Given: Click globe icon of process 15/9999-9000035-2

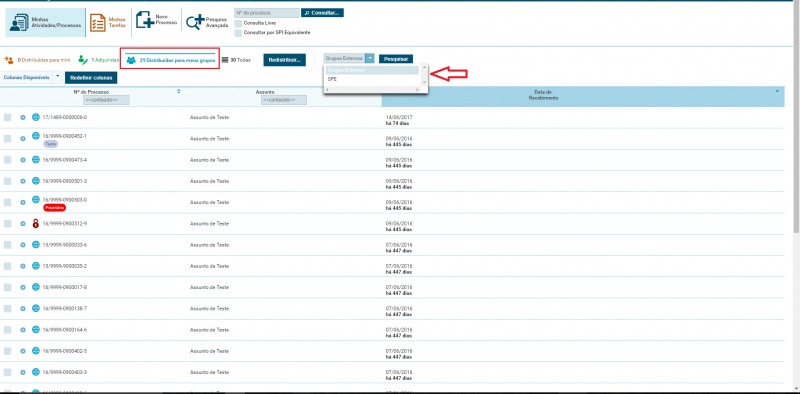Looking at the screenshot, I should tap(36, 266).
